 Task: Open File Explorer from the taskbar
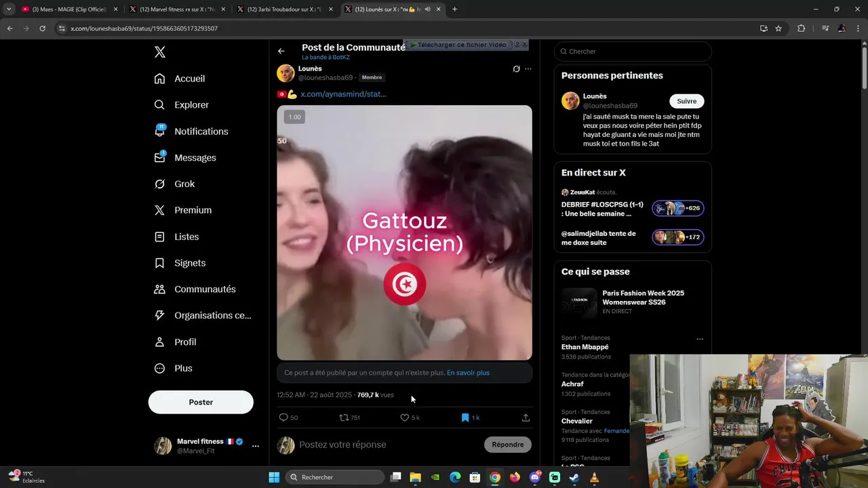pos(416,477)
